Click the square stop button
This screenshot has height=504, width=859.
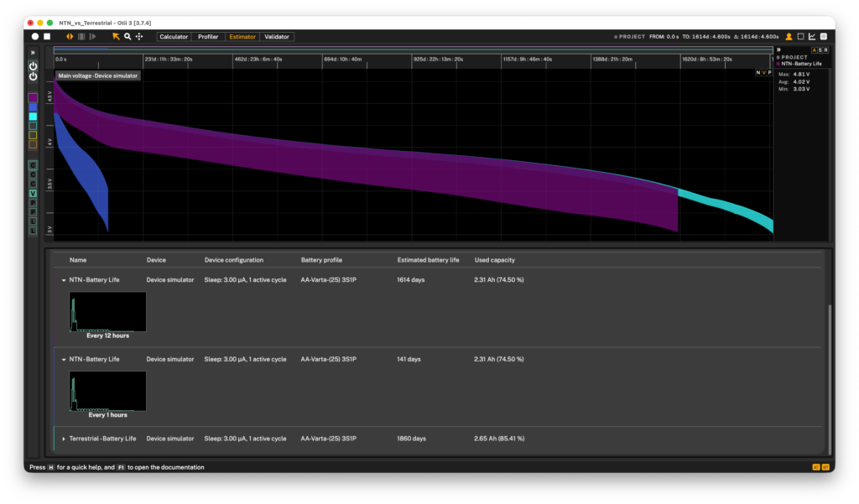(47, 37)
